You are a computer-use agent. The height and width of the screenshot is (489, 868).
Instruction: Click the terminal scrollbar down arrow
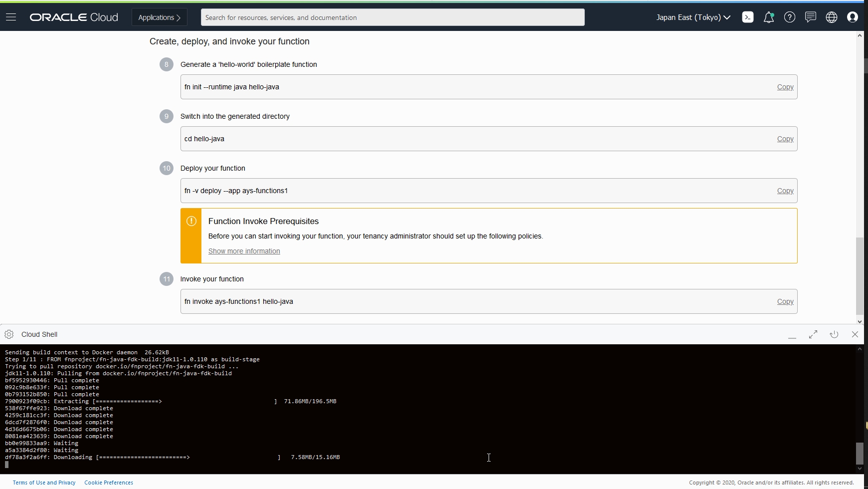860,469
